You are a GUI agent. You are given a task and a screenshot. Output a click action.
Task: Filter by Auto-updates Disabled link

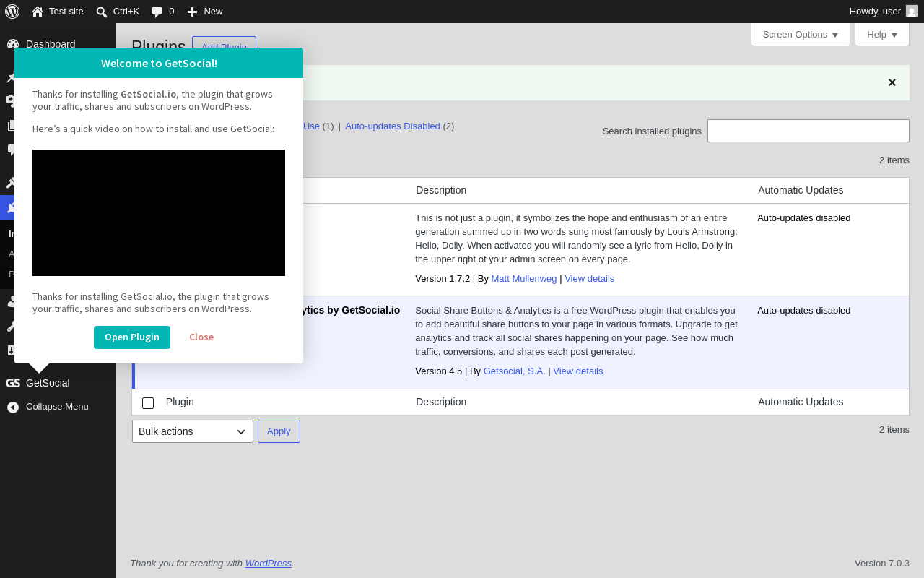(x=393, y=126)
